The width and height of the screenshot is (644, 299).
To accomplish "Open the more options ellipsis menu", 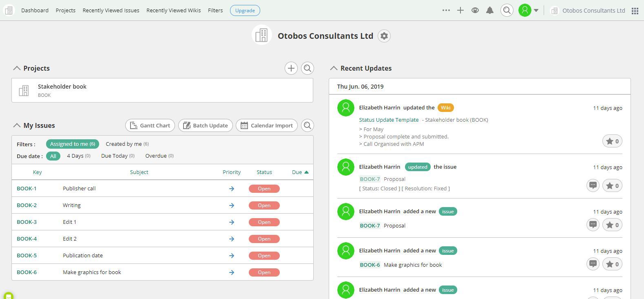I will tap(446, 10).
